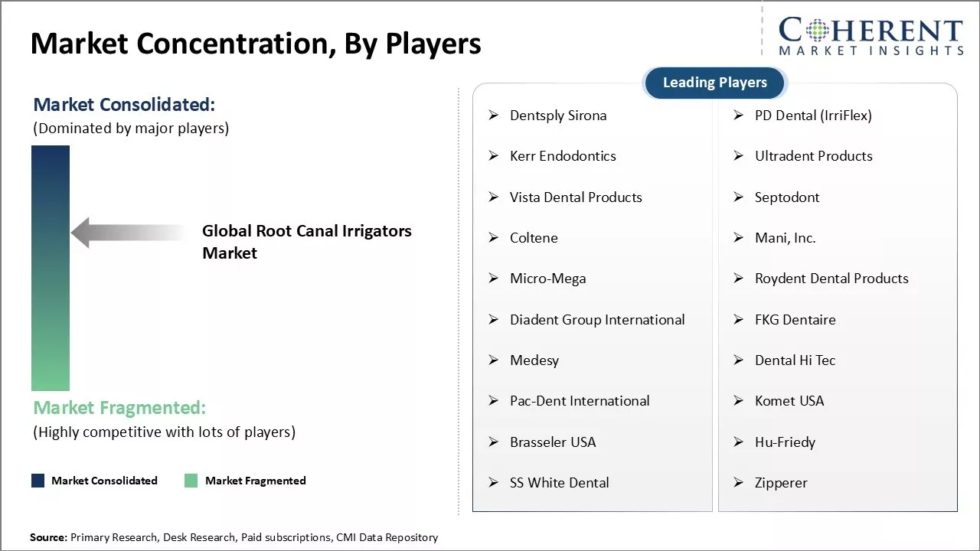Click the Diadent Group International entry
This screenshot has width=980, height=551.
(x=597, y=320)
